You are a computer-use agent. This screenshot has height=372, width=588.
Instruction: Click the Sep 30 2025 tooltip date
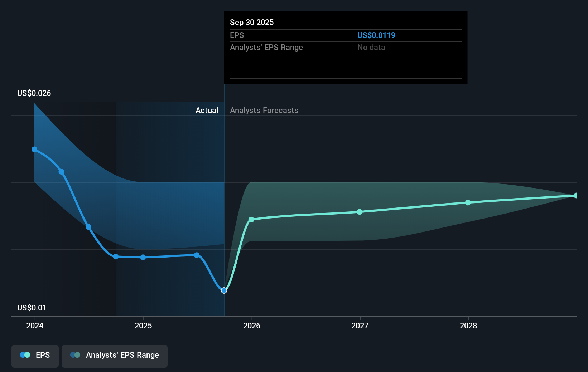(x=252, y=23)
